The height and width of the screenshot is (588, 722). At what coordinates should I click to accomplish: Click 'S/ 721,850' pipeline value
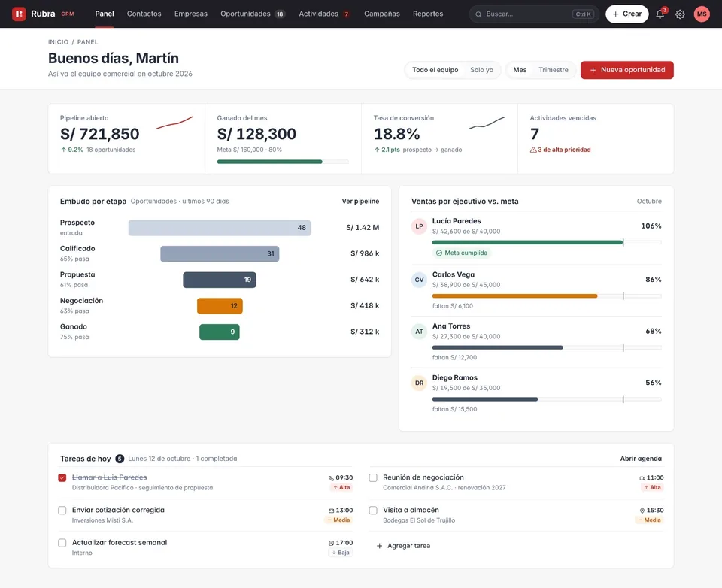click(99, 134)
